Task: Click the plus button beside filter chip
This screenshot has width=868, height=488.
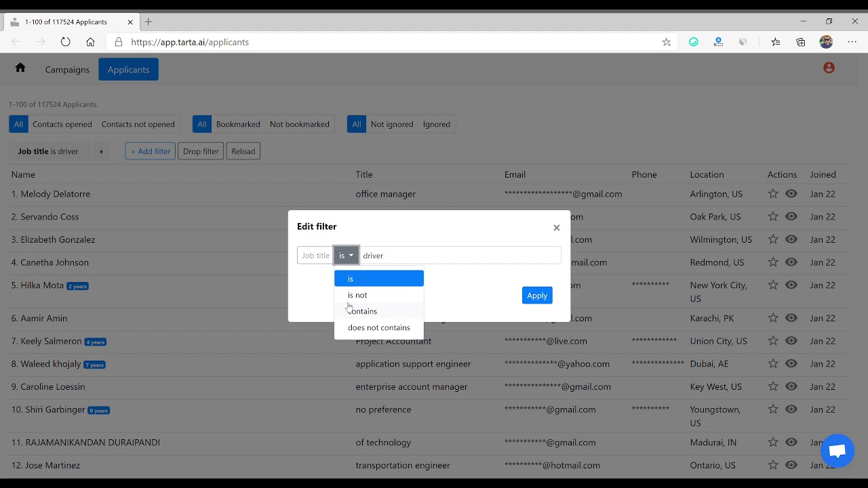Action: (101, 151)
